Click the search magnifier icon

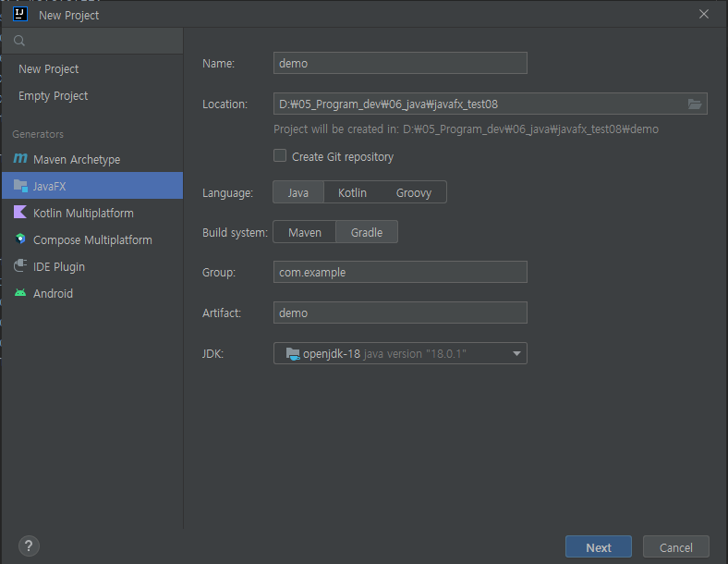[x=19, y=41]
